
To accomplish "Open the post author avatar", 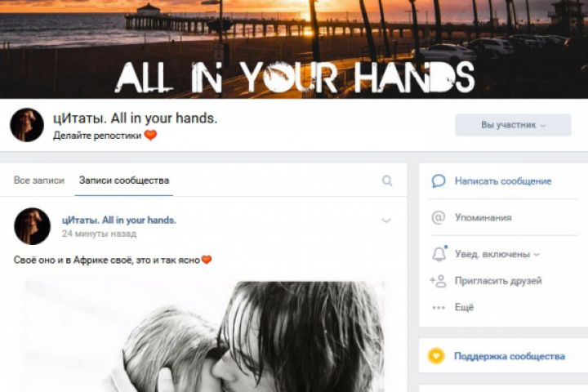I will point(32,226).
